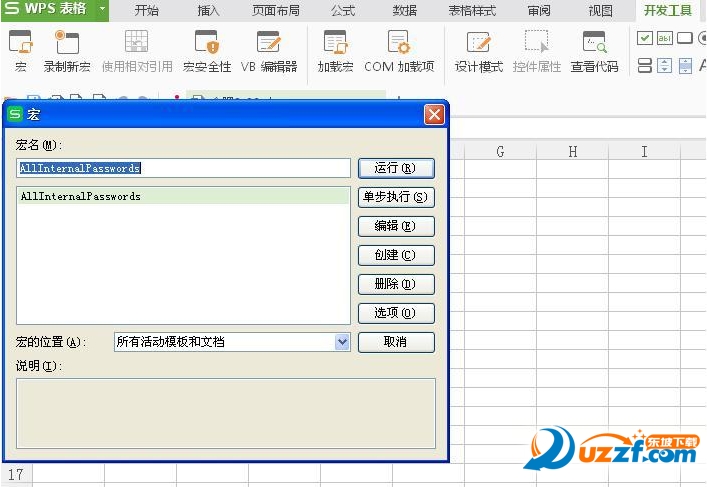This screenshot has width=707, height=487.
Task: Toggle 设计模式 design mode
Action: click(x=479, y=50)
